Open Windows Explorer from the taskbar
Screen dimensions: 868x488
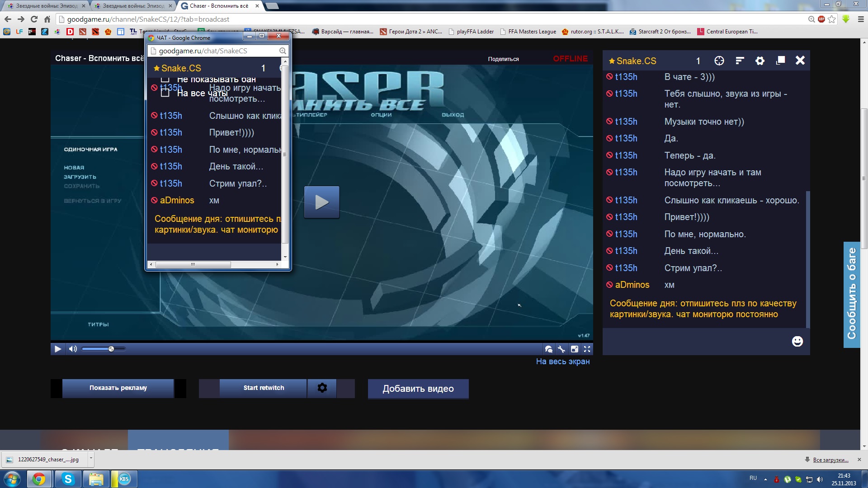coord(96,479)
